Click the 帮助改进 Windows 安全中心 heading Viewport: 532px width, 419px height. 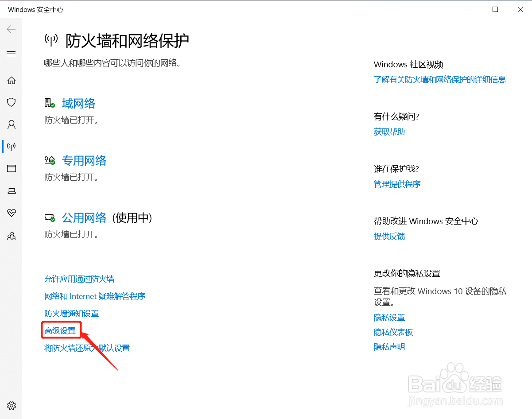426,221
